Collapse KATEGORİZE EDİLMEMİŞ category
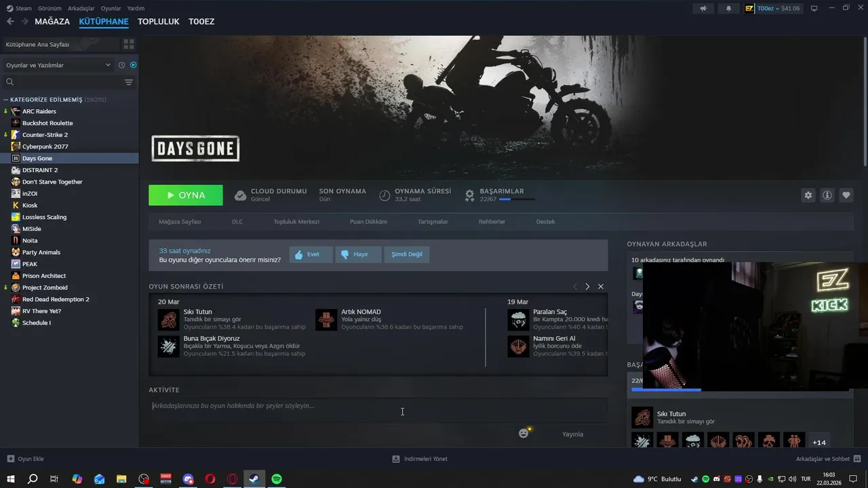The width and height of the screenshot is (868, 488). (x=5, y=100)
